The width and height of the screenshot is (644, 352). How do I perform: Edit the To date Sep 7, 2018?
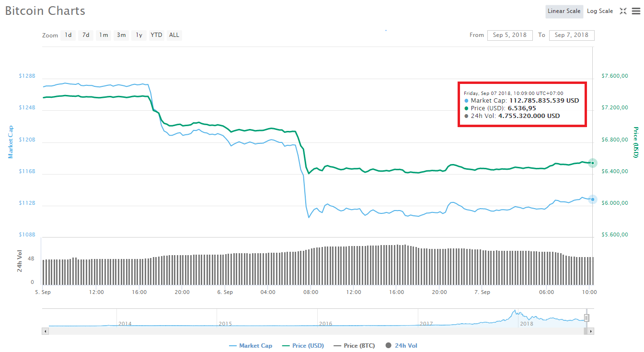[572, 35]
